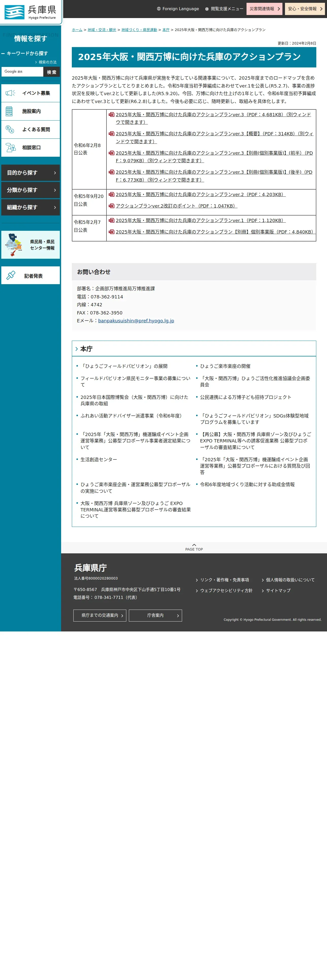
Task: Click PDF icon for ver.3 別冊 (後半)
Action: pos(112,172)
